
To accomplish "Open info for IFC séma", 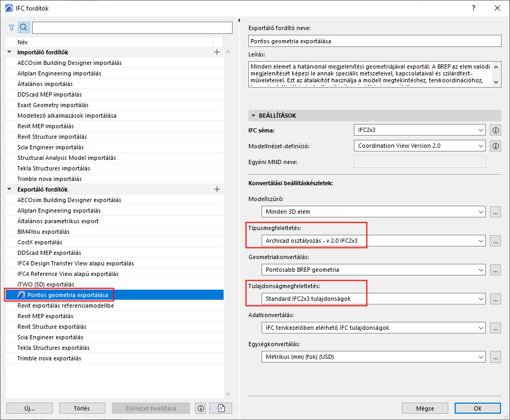I will [x=495, y=130].
